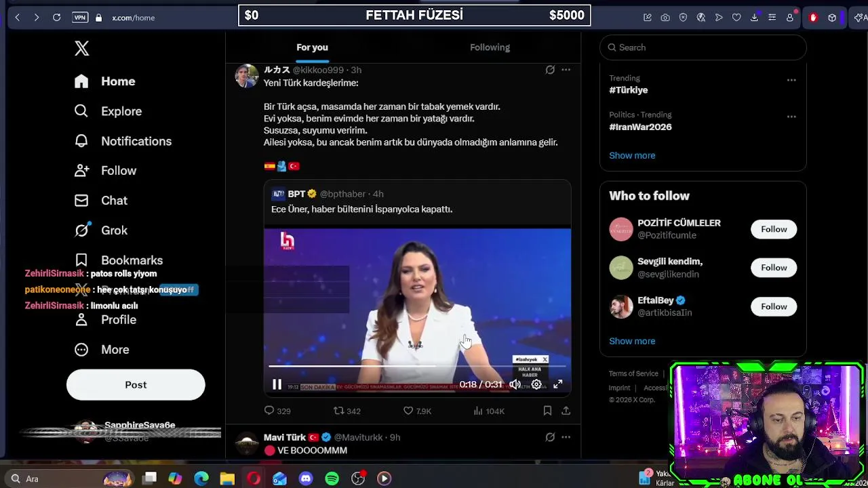Open browser translate icon
Viewport: 868px width, 488px height.
pyautogui.click(x=701, y=18)
